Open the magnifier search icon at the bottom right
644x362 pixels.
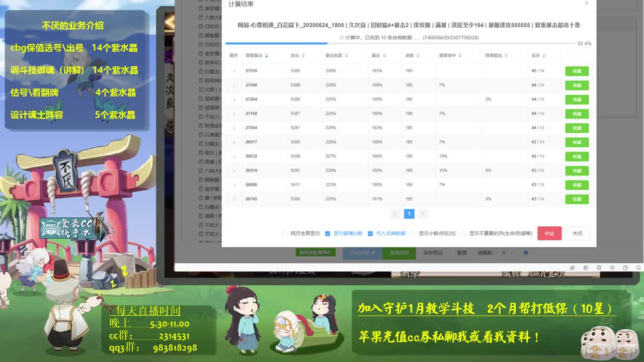click(638, 267)
